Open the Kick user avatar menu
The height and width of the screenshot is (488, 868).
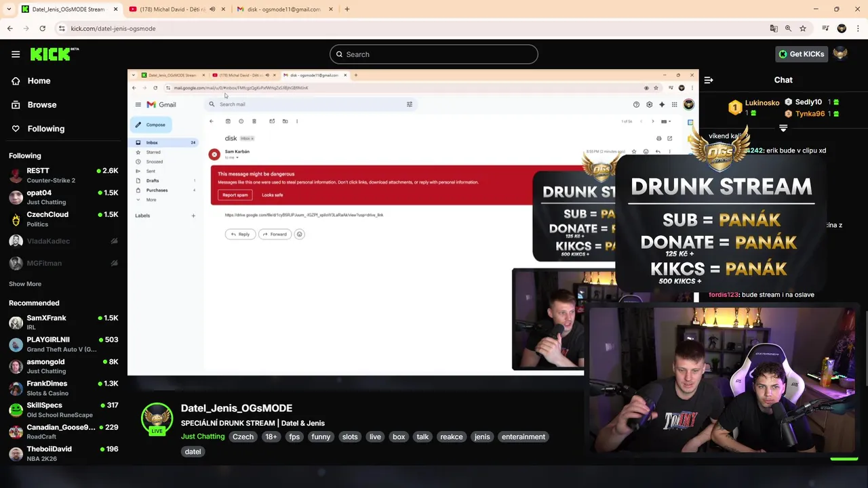pyautogui.click(x=841, y=54)
